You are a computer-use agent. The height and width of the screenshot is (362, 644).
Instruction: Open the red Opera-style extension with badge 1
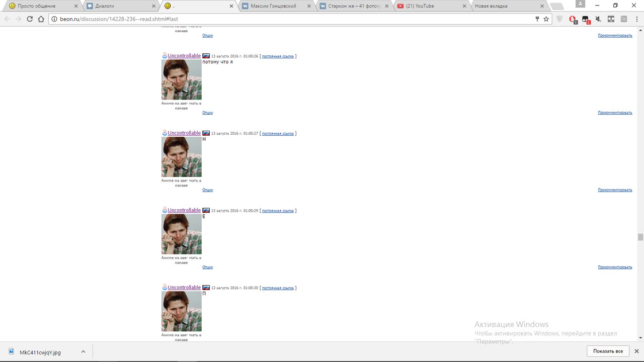coord(573,19)
